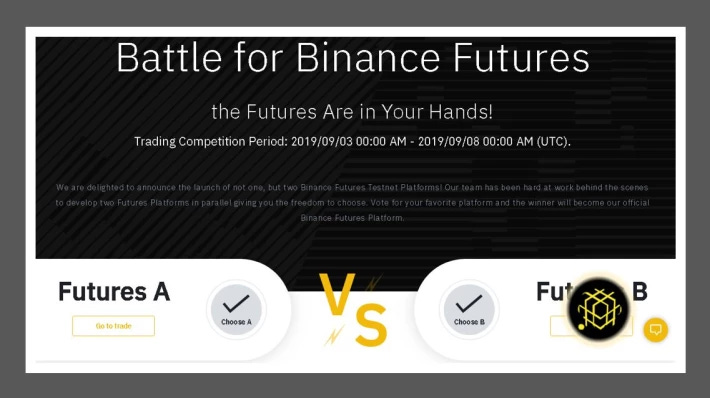The width and height of the screenshot is (710, 398).
Task: Click the 2019/09/08 end date text
Action: (x=448, y=142)
